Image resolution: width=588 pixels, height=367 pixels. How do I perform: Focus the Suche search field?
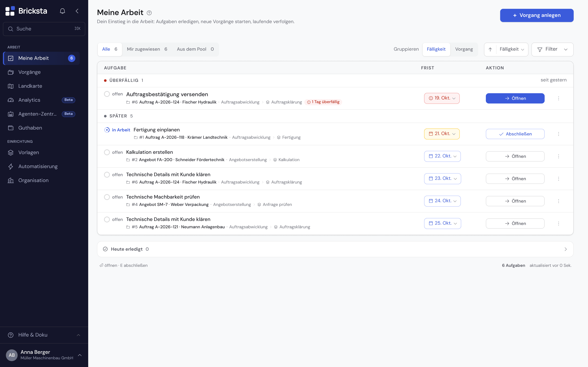coord(44,29)
